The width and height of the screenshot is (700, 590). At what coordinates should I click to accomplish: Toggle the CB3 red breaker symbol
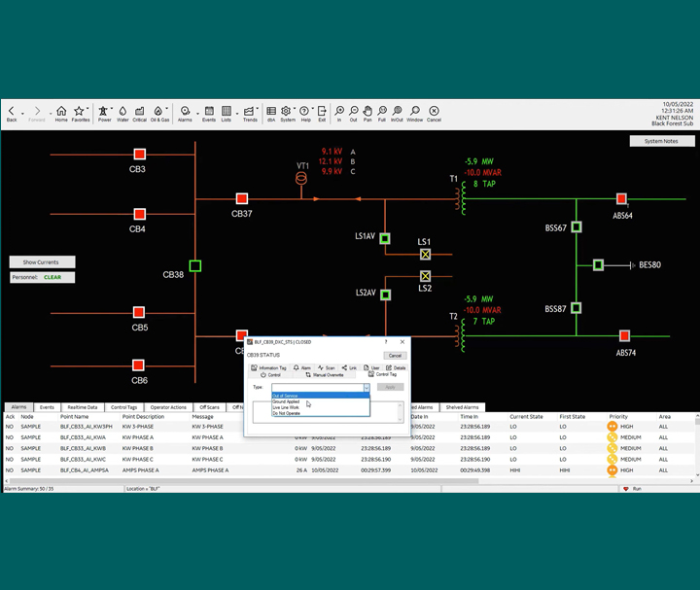[139, 154]
